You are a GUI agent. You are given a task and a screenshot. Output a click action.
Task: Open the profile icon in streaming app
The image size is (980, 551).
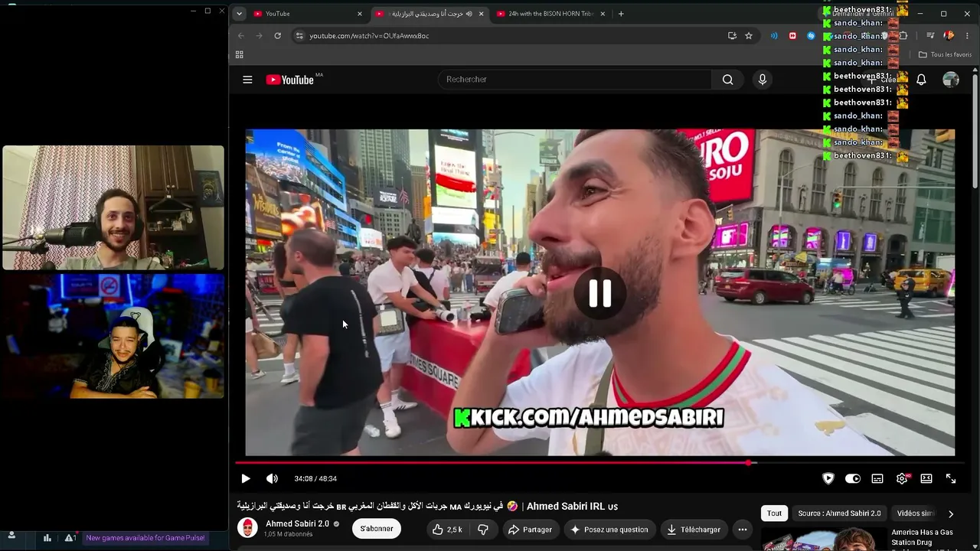(11, 536)
